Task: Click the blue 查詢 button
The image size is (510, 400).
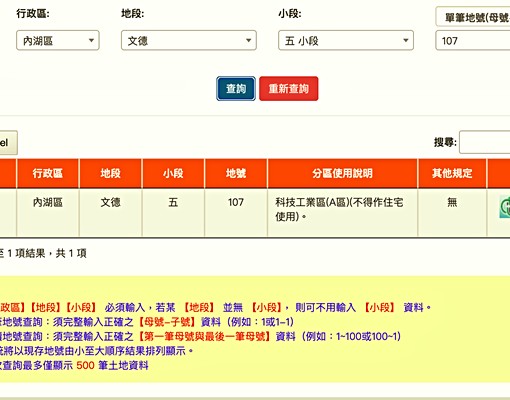Action: coord(236,88)
